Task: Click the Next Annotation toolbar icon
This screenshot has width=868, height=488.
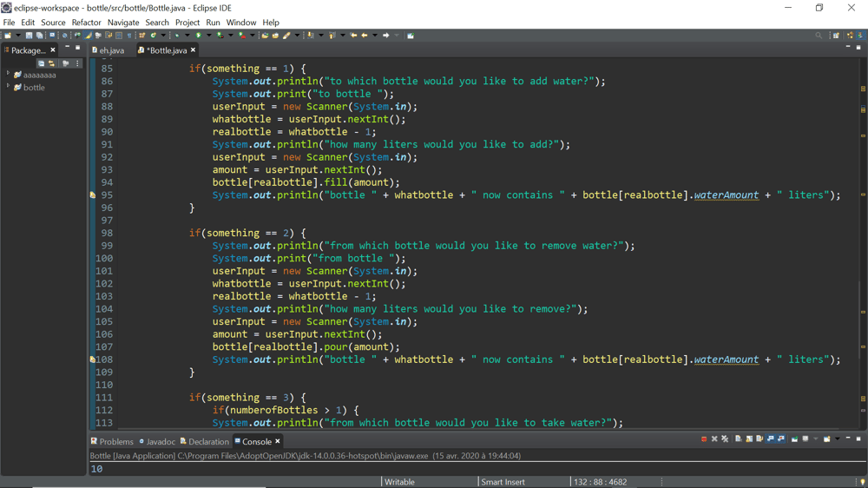Action: pyautogui.click(x=311, y=36)
